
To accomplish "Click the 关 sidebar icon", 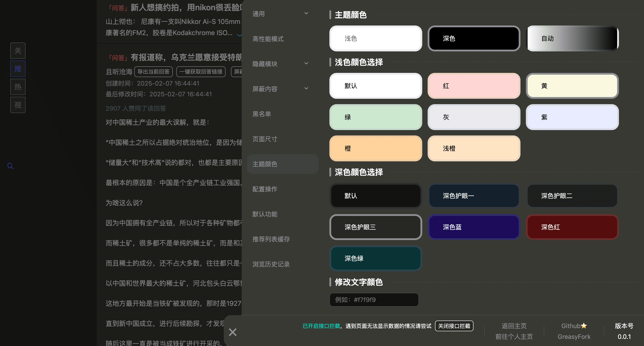I will [x=18, y=51].
